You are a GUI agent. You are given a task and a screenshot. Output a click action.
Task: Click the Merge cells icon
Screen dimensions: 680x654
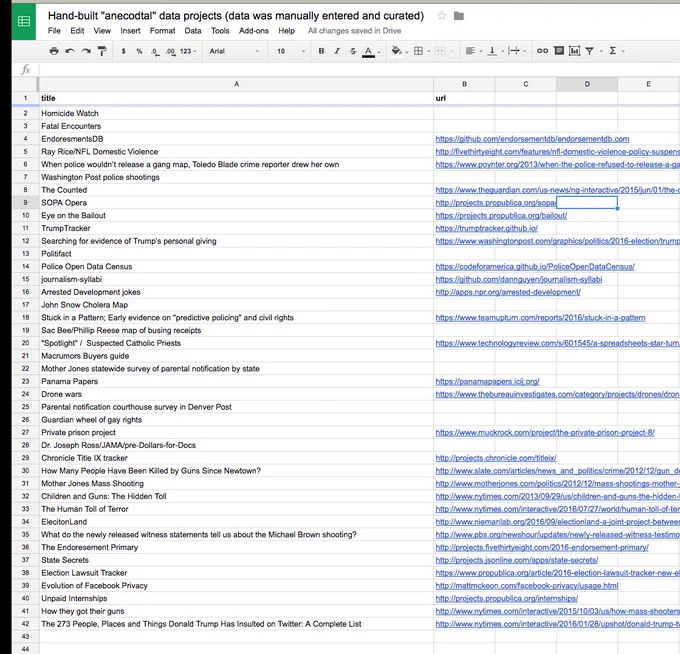(440, 51)
